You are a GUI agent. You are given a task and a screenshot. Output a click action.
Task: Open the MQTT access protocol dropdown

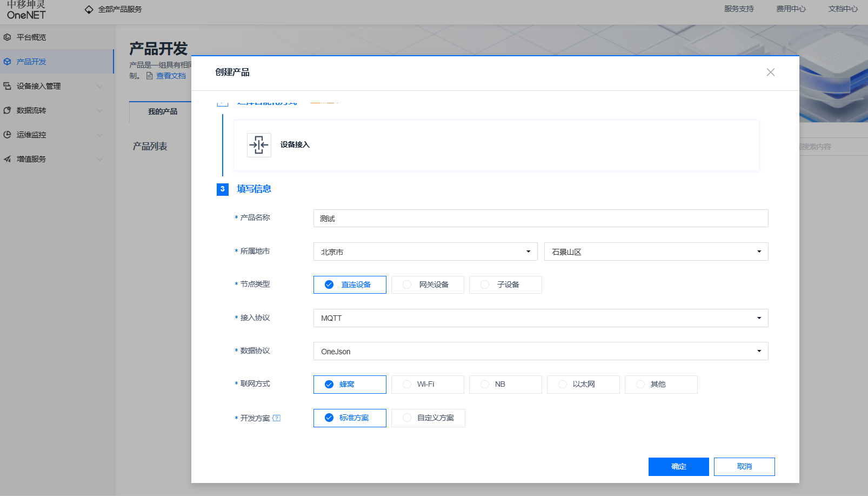coord(540,318)
